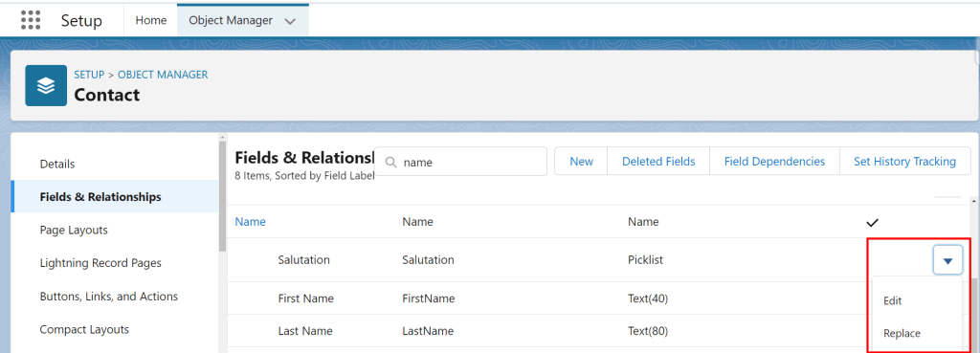The height and width of the screenshot is (353, 980).
Task: Select Fields & Relationships in sidebar
Action: 116,197
